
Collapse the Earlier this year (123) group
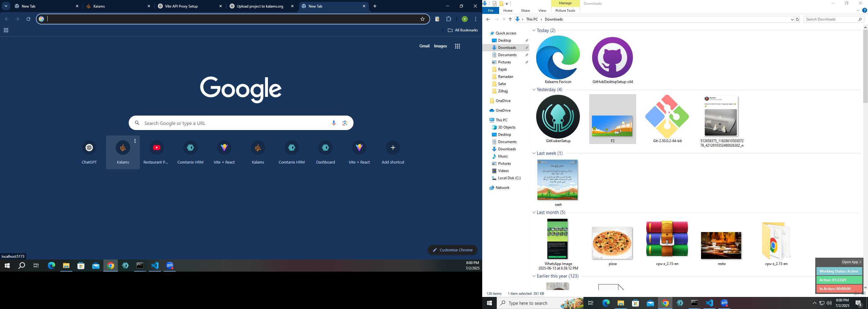point(534,276)
